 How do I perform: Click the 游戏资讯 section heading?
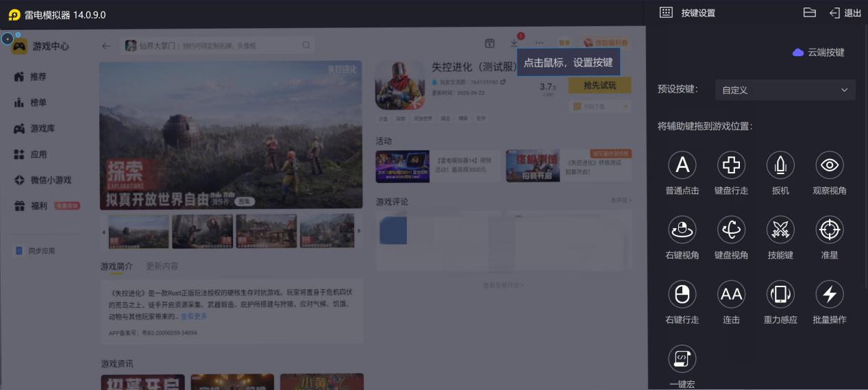117,363
